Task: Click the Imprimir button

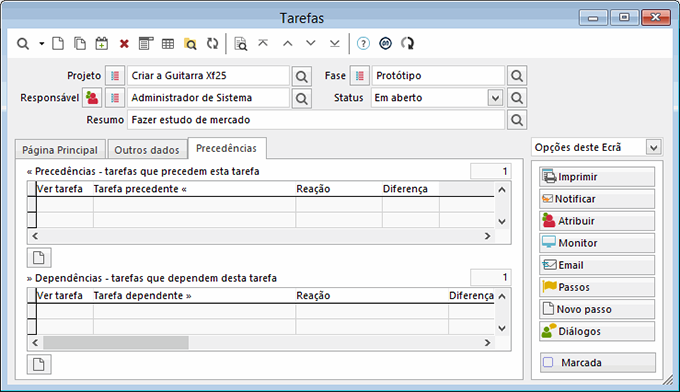Action: pyautogui.click(x=597, y=177)
